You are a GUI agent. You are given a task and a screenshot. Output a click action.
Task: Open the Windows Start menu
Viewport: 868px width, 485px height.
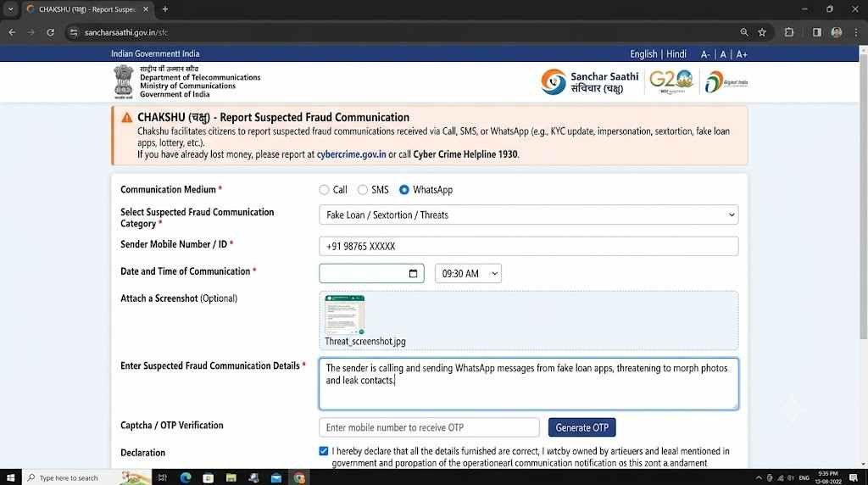click(10, 477)
